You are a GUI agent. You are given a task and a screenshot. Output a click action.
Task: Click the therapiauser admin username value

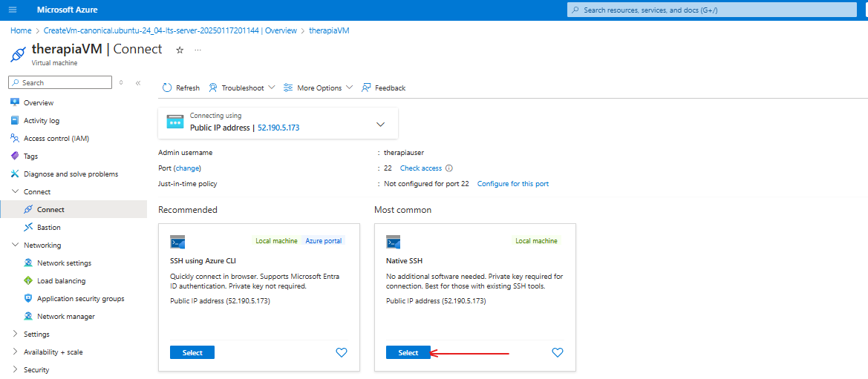pyautogui.click(x=403, y=152)
